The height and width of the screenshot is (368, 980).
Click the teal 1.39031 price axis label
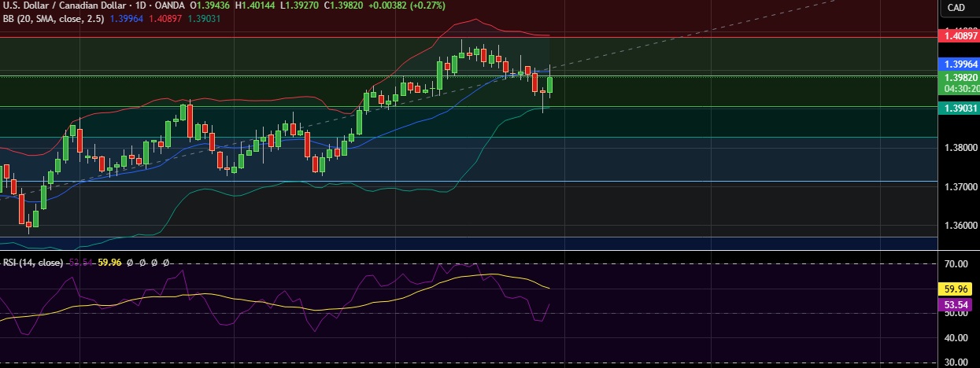960,108
